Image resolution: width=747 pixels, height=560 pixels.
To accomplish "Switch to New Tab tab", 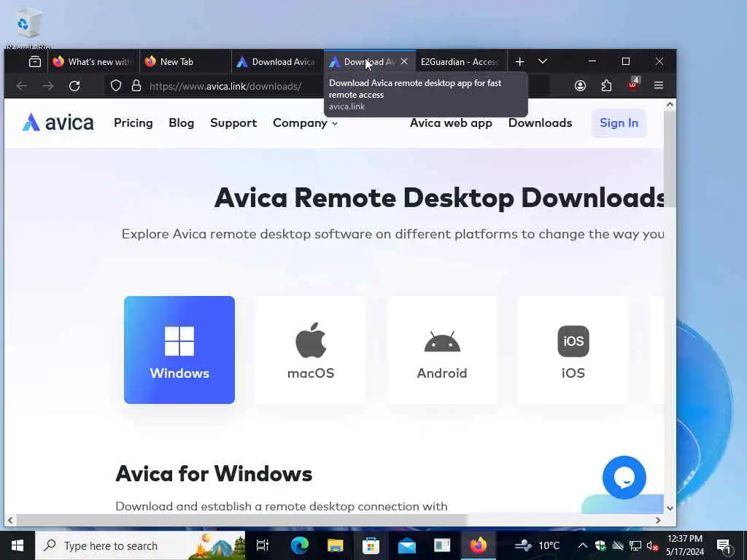I will 185,61.
